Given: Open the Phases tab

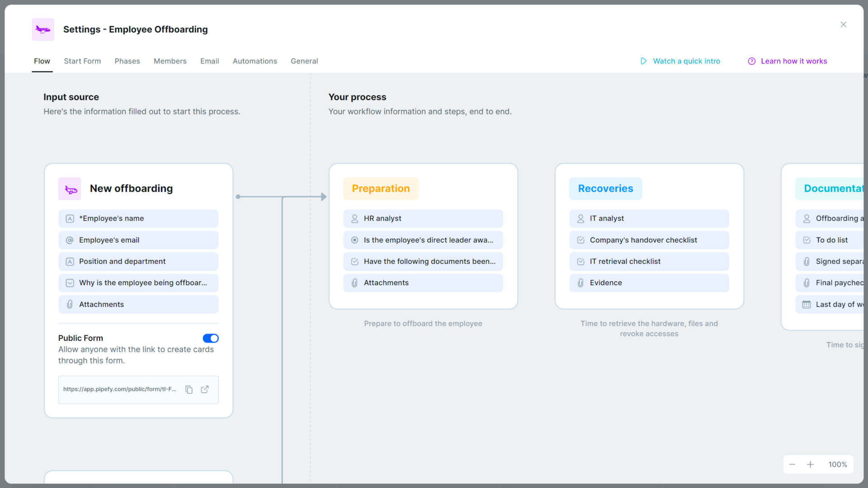Looking at the screenshot, I should pos(127,61).
